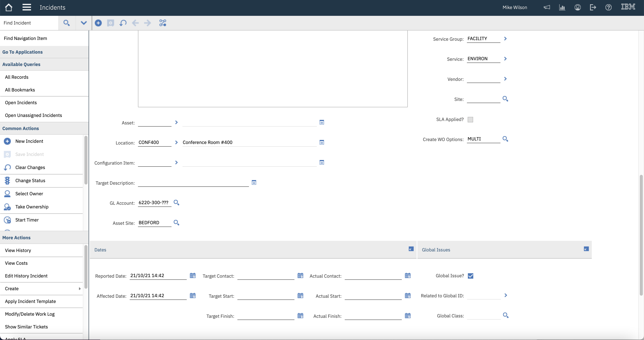Click View History link
Screen dimensions: 644x340
(18, 250)
